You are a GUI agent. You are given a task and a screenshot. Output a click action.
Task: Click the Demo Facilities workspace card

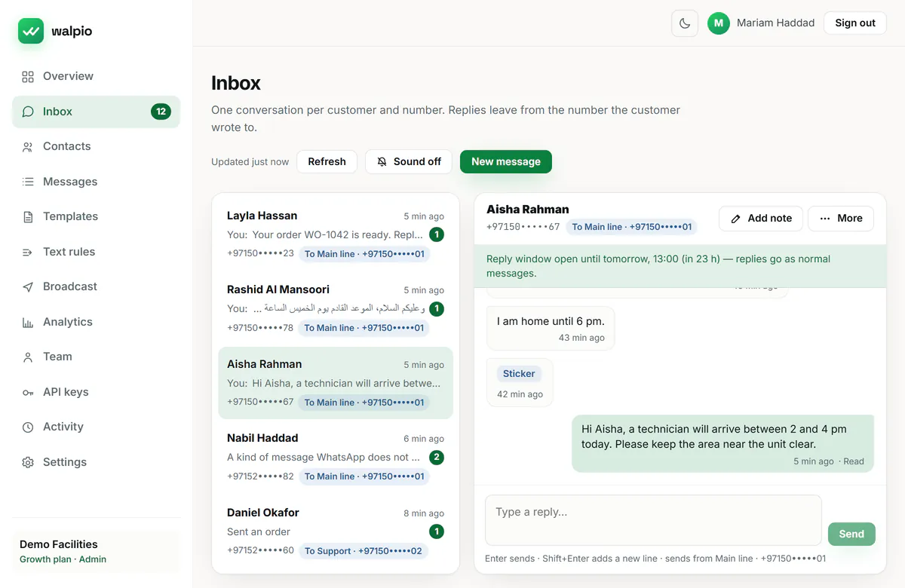pos(97,552)
